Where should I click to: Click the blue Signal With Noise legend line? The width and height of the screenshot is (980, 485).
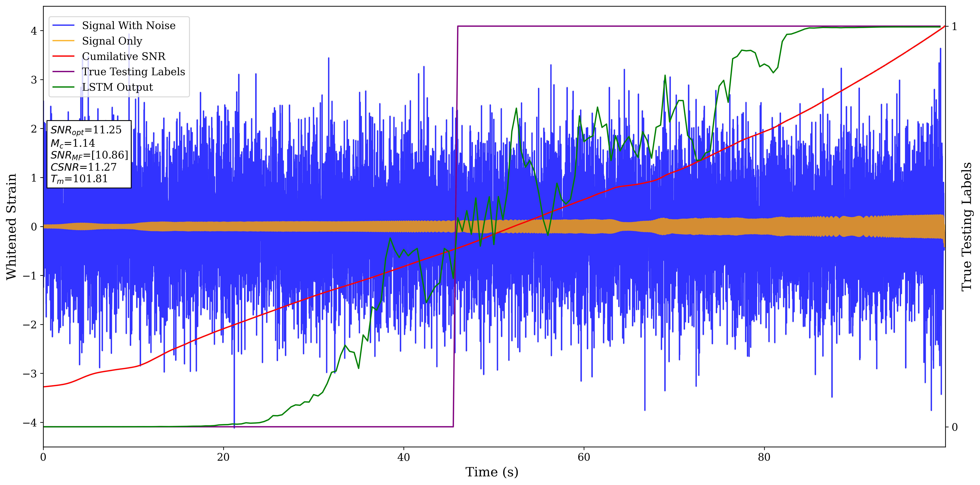(63, 26)
